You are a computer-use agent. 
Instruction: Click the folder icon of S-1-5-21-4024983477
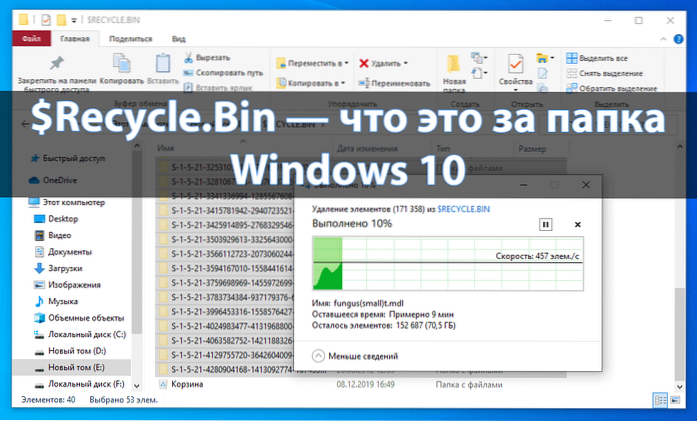pyautogui.click(x=164, y=326)
